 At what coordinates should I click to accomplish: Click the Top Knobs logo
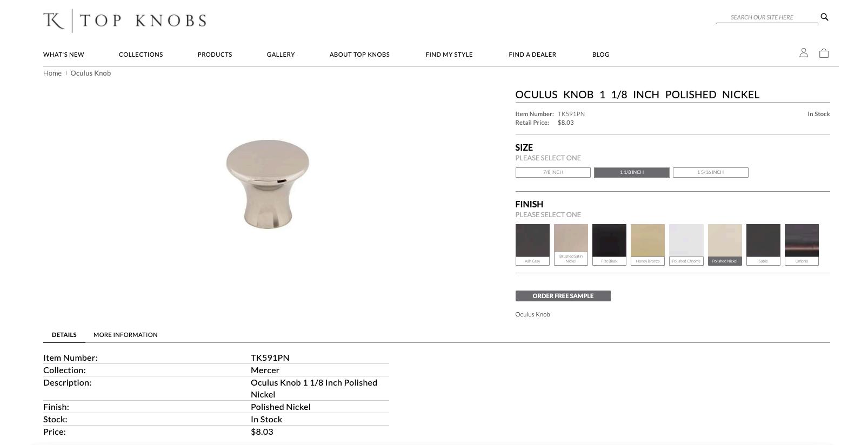(125, 21)
